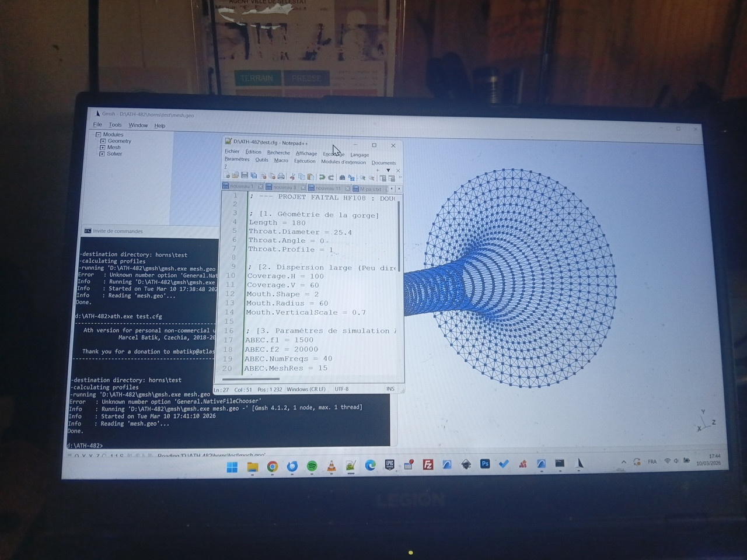Click the New file icon in Notepad++ toolbar

tap(227, 176)
